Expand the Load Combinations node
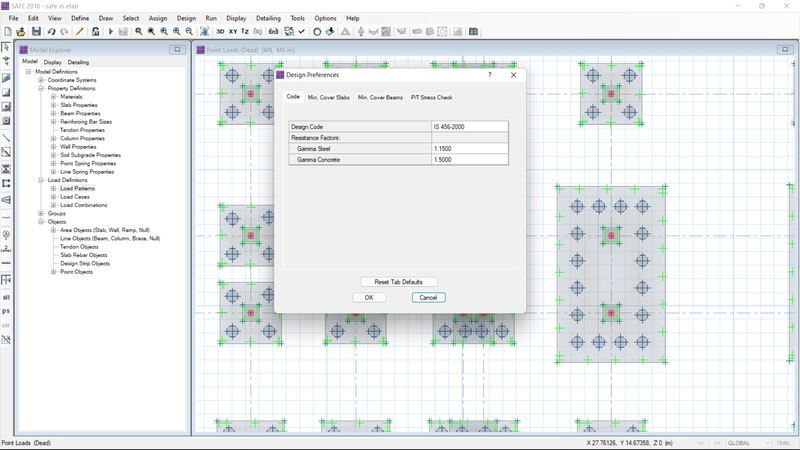 tap(54, 205)
